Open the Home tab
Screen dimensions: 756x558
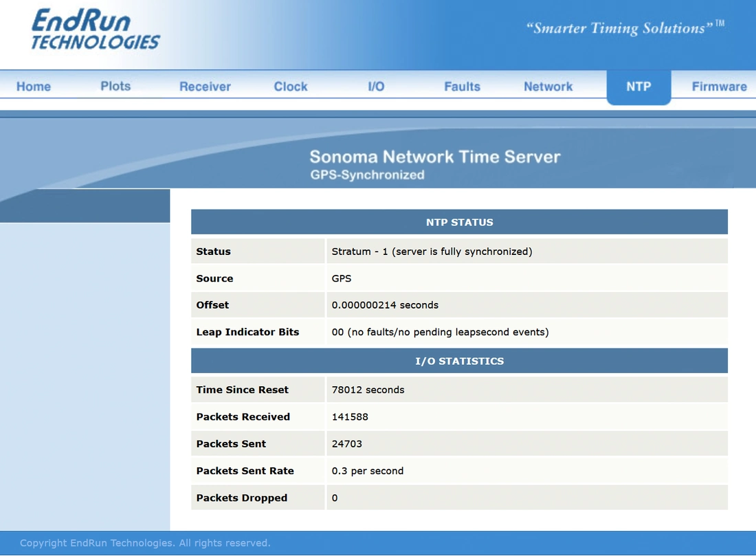click(33, 87)
